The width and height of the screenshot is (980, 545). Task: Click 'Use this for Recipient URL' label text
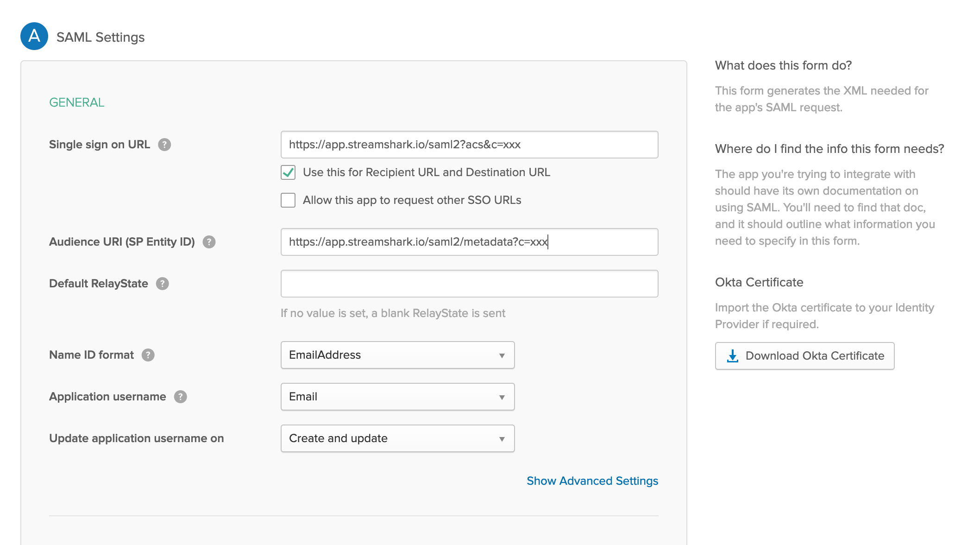(427, 172)
